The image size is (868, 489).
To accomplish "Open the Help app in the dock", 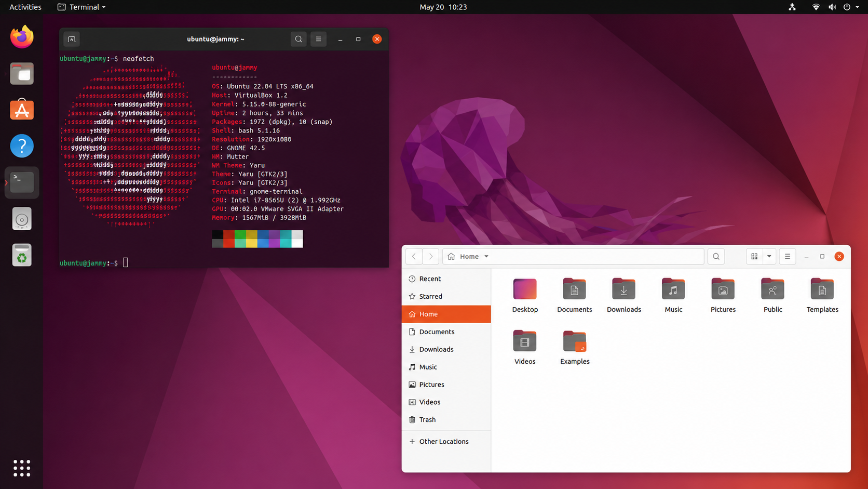I will [22, 146].
